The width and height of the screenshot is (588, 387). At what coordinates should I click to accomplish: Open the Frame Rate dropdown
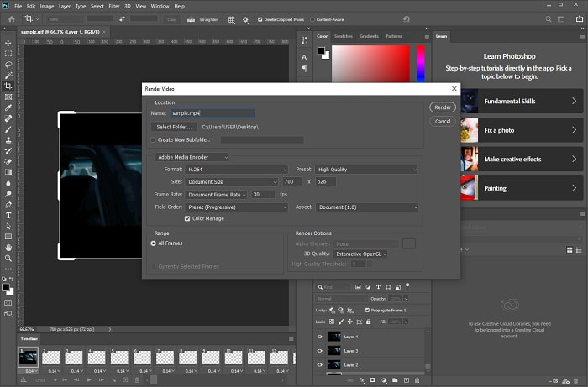click(x=216, y=195)
